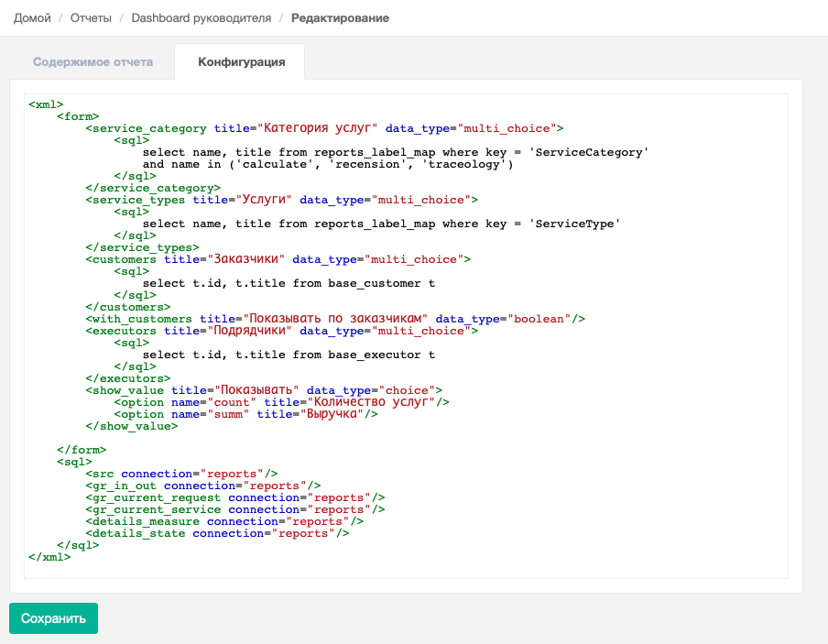828x644 pixels.
Task: Go to Домой breadcrumb link
Action: pos(32,18)
